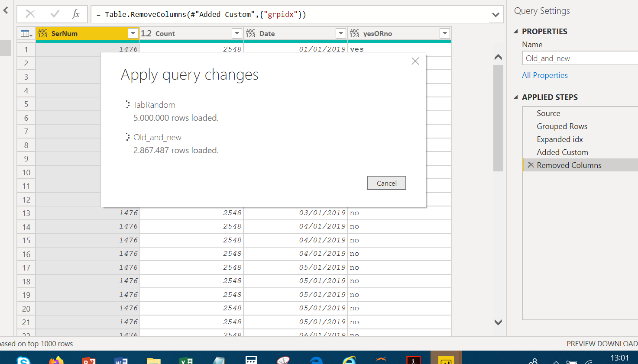Select row number 17
This screenshot has width=638, height=364.
pyautogui.click(x=26, y=267)
